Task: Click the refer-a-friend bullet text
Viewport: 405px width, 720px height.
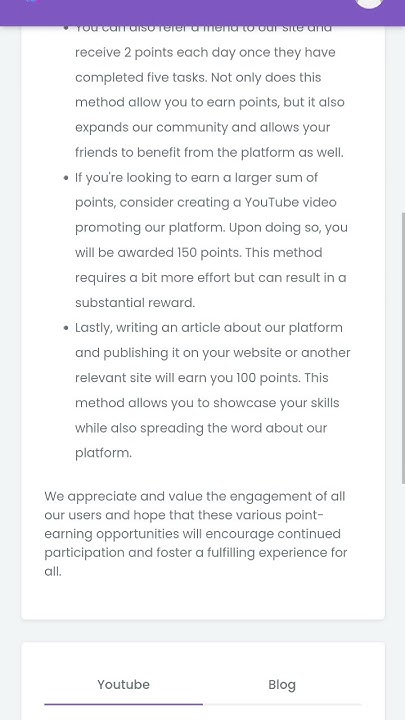Action: pyautogui.click(x=209, y=90)
